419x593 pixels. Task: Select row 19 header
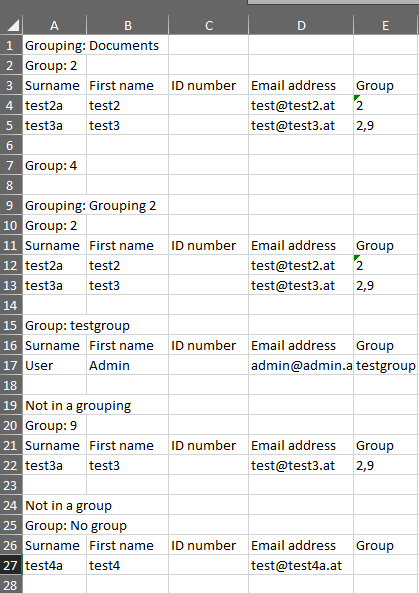[11, 405]
